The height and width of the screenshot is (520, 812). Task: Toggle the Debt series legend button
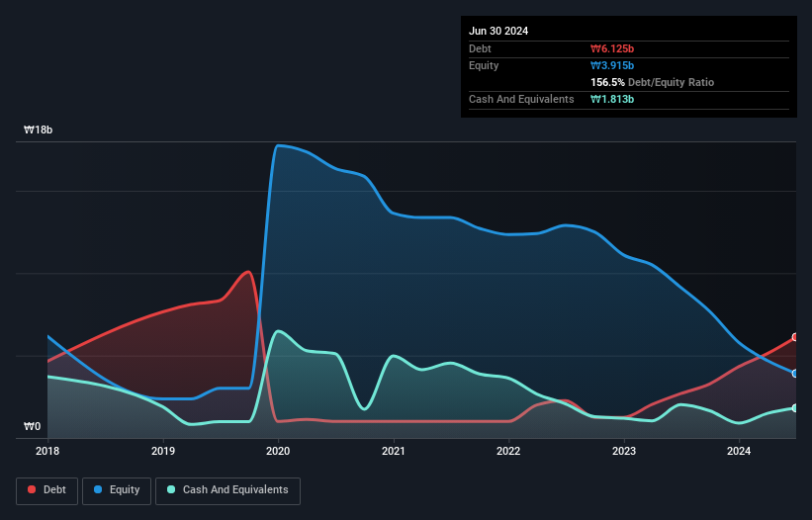pos(47,490)
